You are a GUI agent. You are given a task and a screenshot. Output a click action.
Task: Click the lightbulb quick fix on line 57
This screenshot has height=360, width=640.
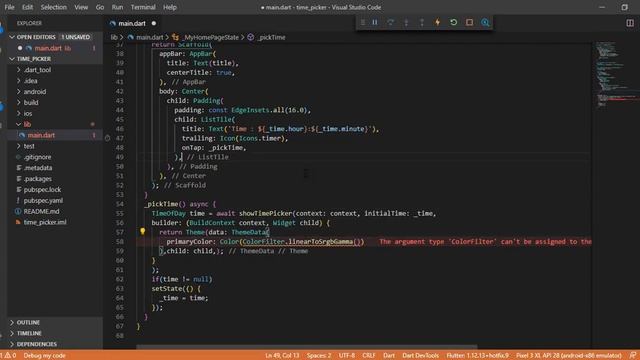(x=142, y=231)
